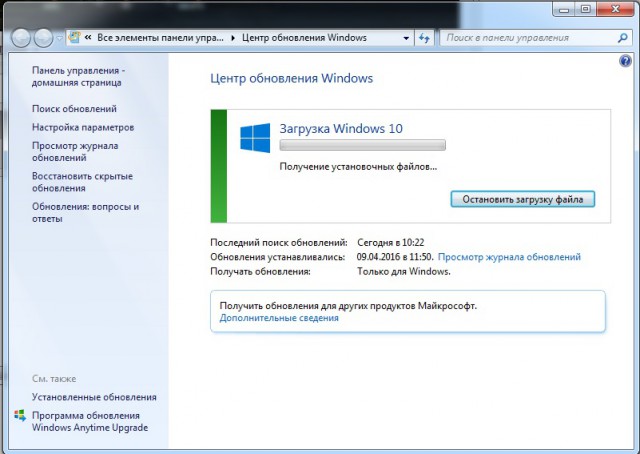Screen dimensions: 640x454
Task: Open 'Программа обновления Windows Anytime Upgrade'
Action: (x=90, y=421)
